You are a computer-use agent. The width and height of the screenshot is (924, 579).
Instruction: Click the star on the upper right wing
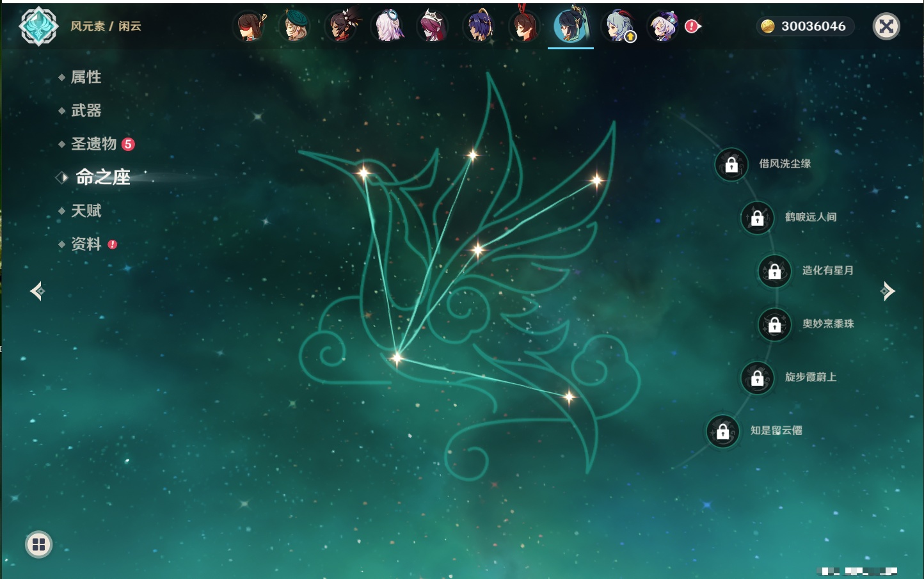[x=596, y=180]
